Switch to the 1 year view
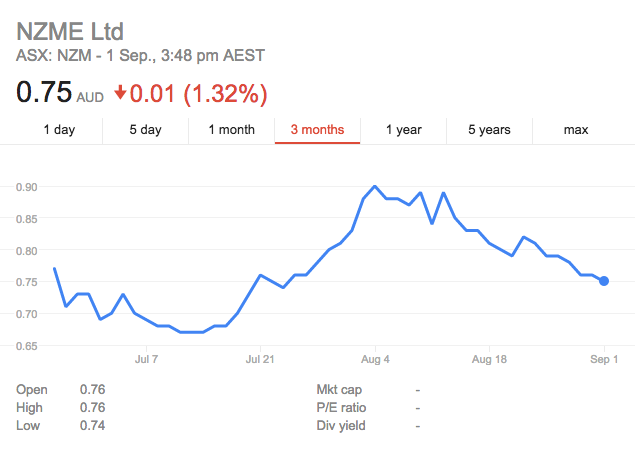 coord(403,130)
